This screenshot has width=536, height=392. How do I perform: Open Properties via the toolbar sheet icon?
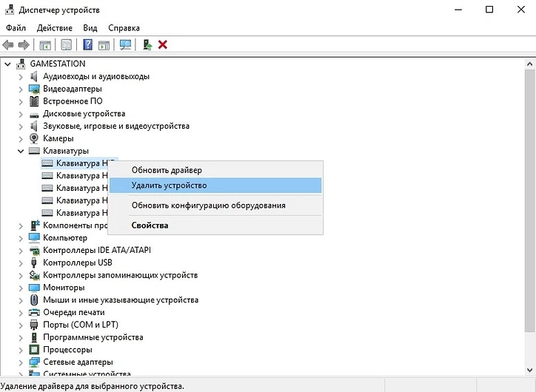pos(66,44)
